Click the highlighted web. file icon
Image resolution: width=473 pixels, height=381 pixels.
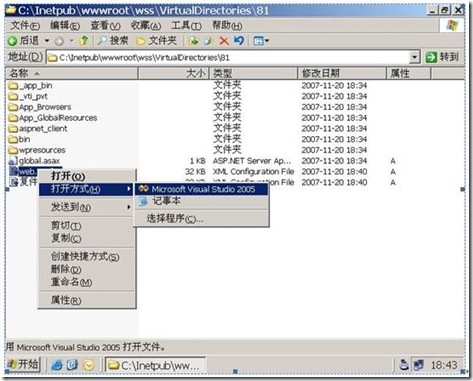pyautogui.click(x=14, y=172)
